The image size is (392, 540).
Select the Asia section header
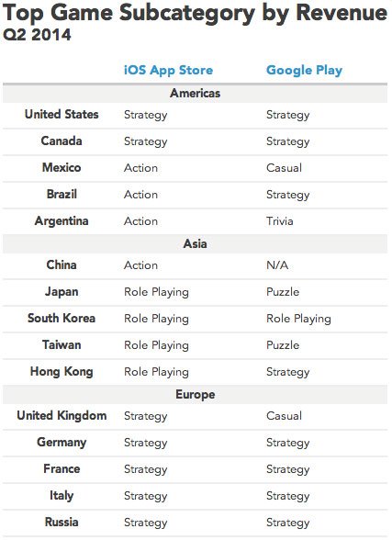click(x=196, y=244)
